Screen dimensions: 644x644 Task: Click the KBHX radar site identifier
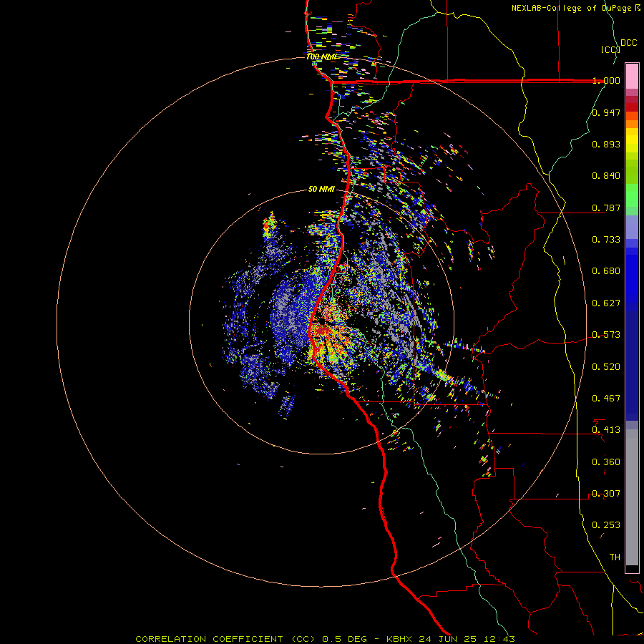[401, 639]
